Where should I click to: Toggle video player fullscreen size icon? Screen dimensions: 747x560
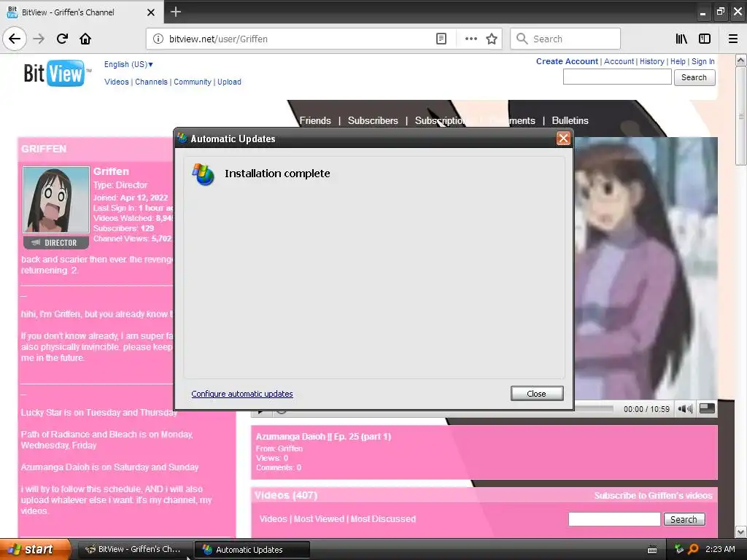[707, 408]
